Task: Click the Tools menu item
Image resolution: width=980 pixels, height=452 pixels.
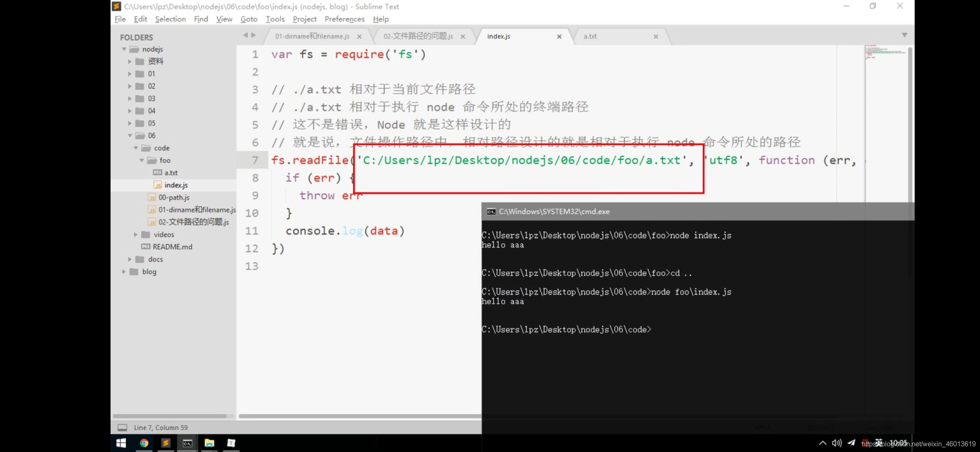Action: pos(275,19)
